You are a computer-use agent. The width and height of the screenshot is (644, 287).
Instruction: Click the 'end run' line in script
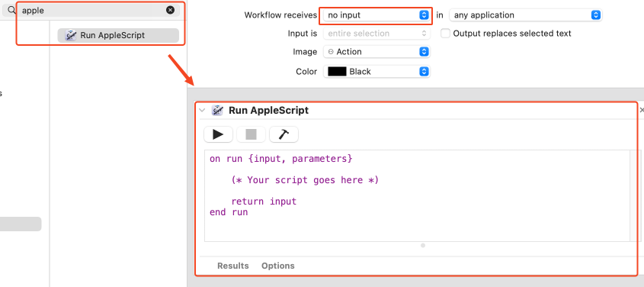[x=229, y=212]
